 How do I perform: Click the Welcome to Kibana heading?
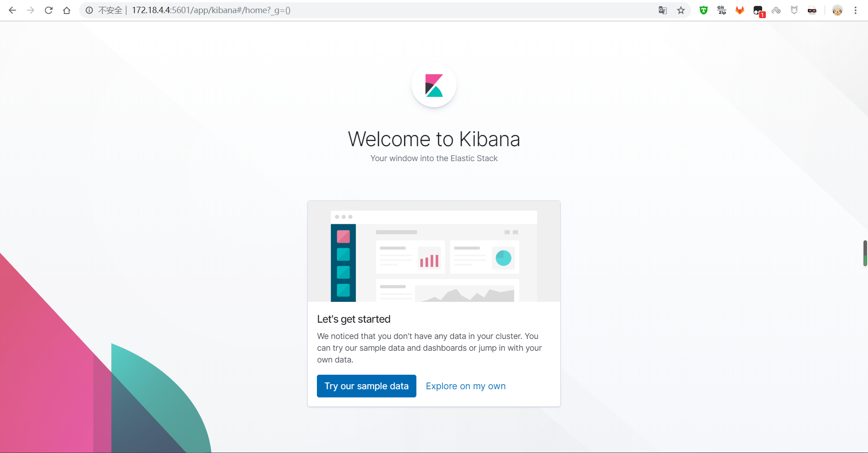pyautogui.click(x=434, y=139)
